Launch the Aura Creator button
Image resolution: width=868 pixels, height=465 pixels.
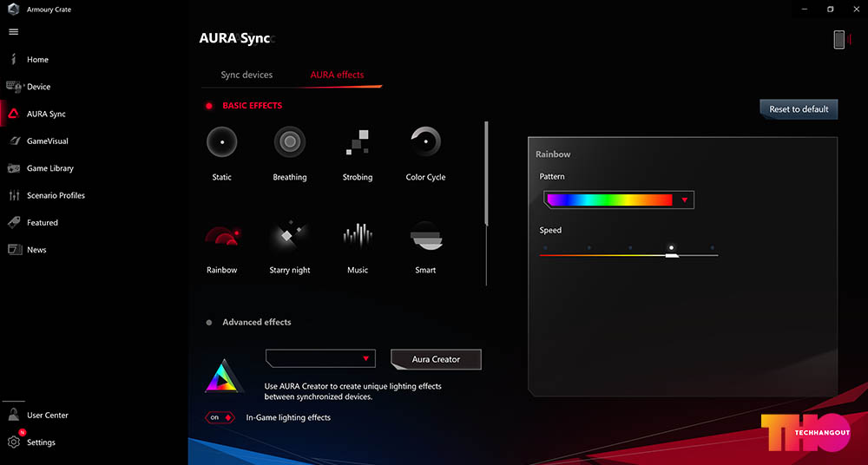[x=436, y=359]
